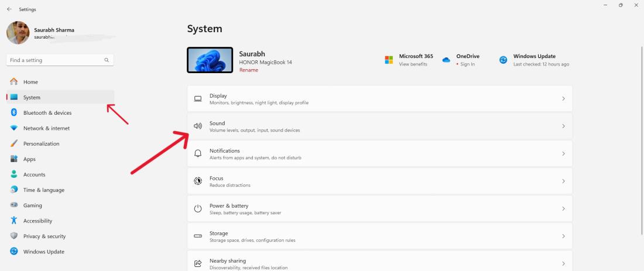Viewport: 644px width, 271px height.
Task: Click the Saurabh Sharma account name
Action: pos(54,30)
